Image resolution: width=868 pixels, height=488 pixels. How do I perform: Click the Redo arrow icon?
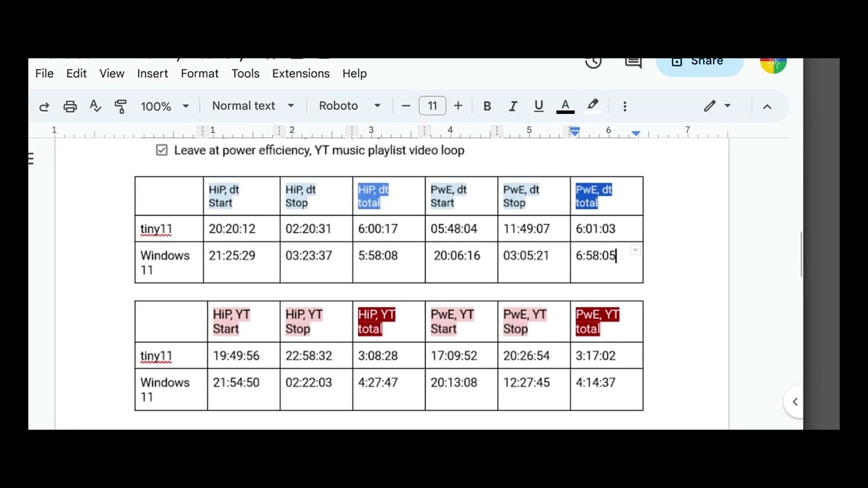click(44, 106)
